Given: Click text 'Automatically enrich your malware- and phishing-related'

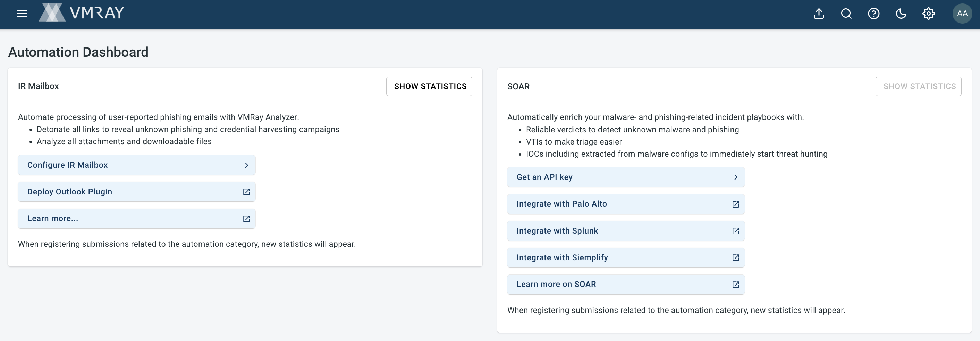Looking at the screenshot, I should (656, 117).
